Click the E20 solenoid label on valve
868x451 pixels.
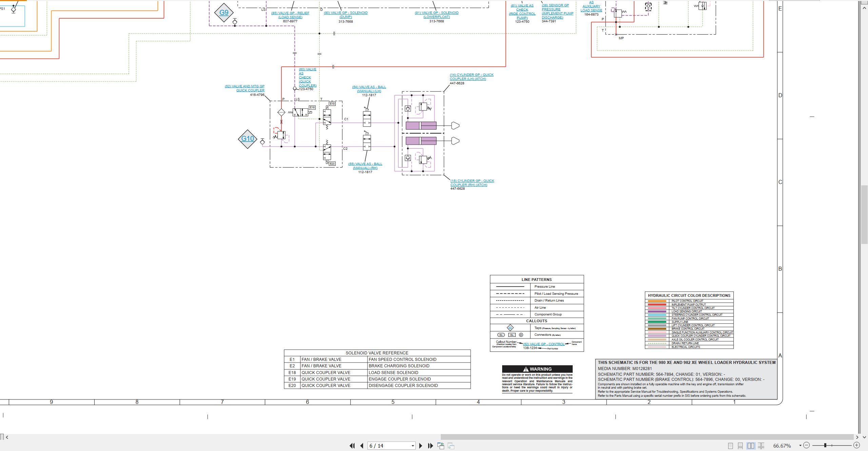coord(332,164)
